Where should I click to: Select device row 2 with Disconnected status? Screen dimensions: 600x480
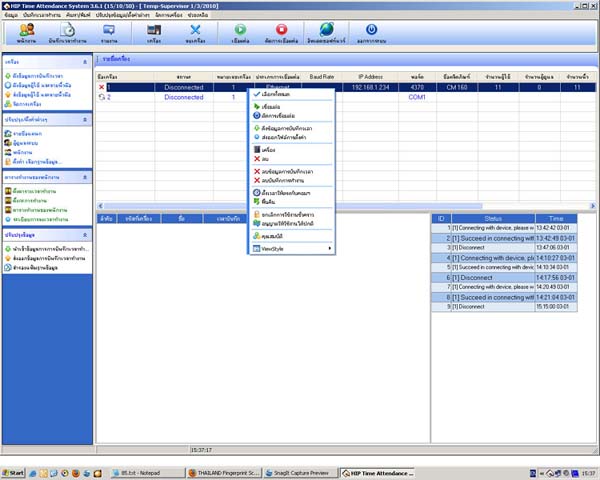(x=183, y=97)
